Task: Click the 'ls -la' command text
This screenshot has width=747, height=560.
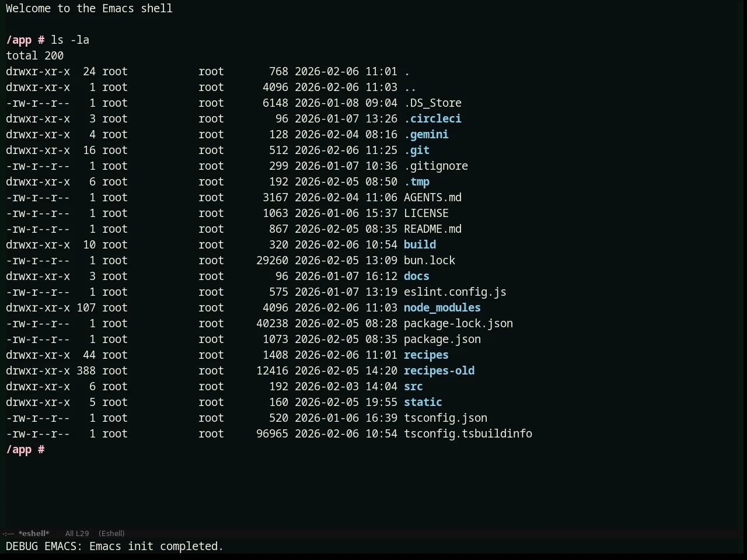Action: (70, 40)
